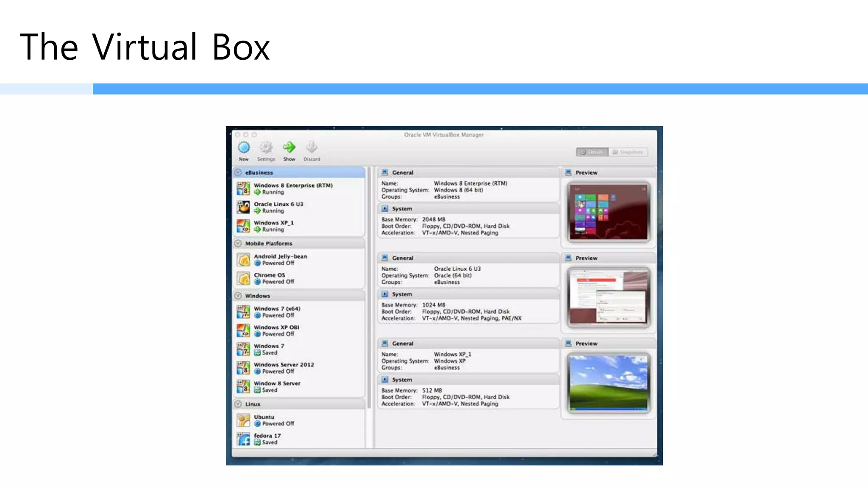Viewport: 868px width, 488px height.
Task: Click 'Windows 8 (64 bit)' operating system value
Action: [459, 190]
